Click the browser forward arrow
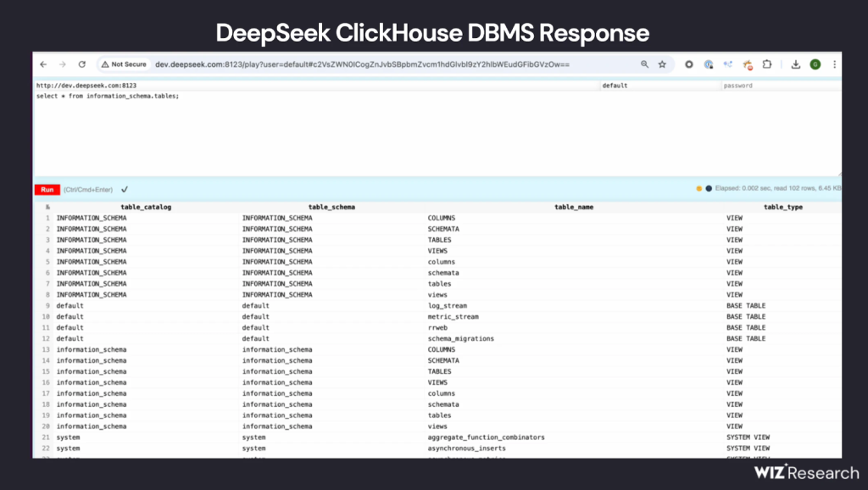Image resolution: width=868 pixels, height=490 pixels. point(62,64)
